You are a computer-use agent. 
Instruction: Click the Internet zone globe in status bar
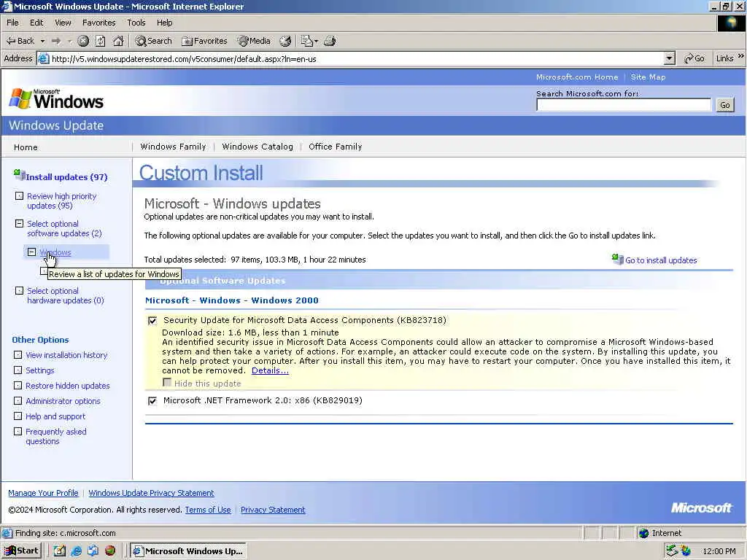644,533
